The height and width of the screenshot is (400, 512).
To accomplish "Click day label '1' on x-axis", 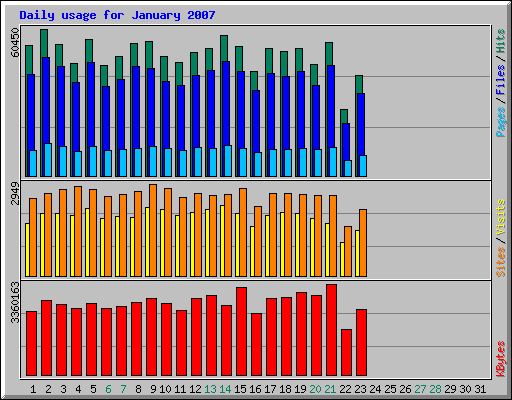I will 33,389.
